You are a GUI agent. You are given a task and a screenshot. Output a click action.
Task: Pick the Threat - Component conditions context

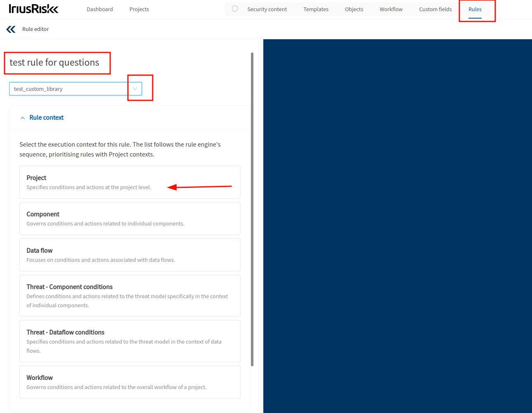(130, 296)
